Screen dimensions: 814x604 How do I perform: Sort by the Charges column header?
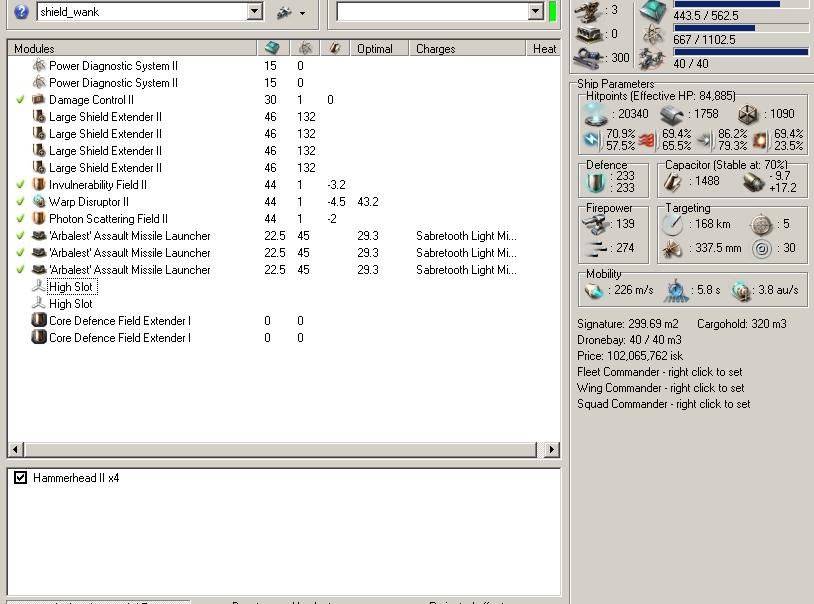point(467,48)
